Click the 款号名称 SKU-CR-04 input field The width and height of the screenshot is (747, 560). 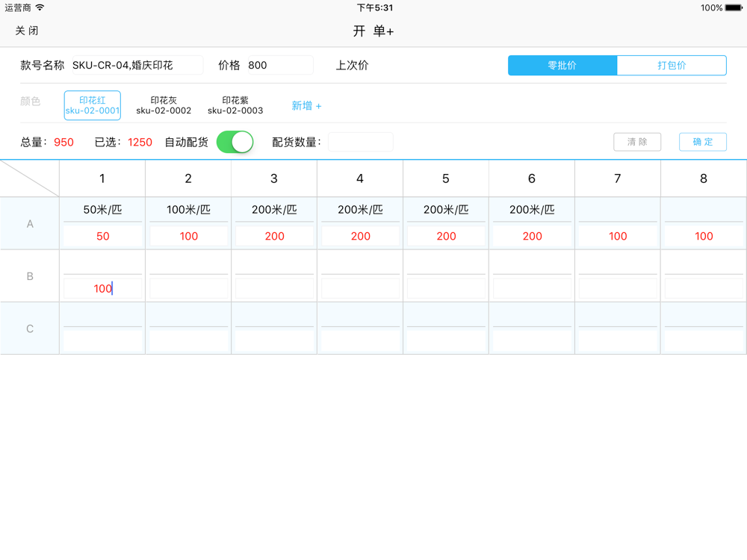pos(137,65)
